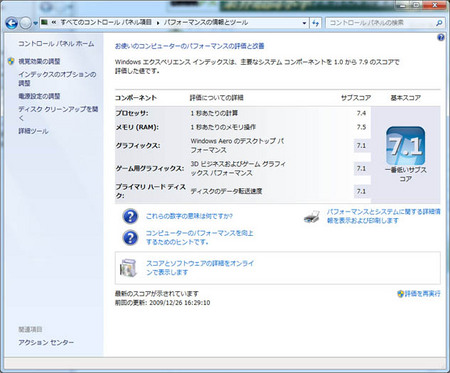Click サブスコア column header
Screen dimensions: 450x373
tap(356, 98)
